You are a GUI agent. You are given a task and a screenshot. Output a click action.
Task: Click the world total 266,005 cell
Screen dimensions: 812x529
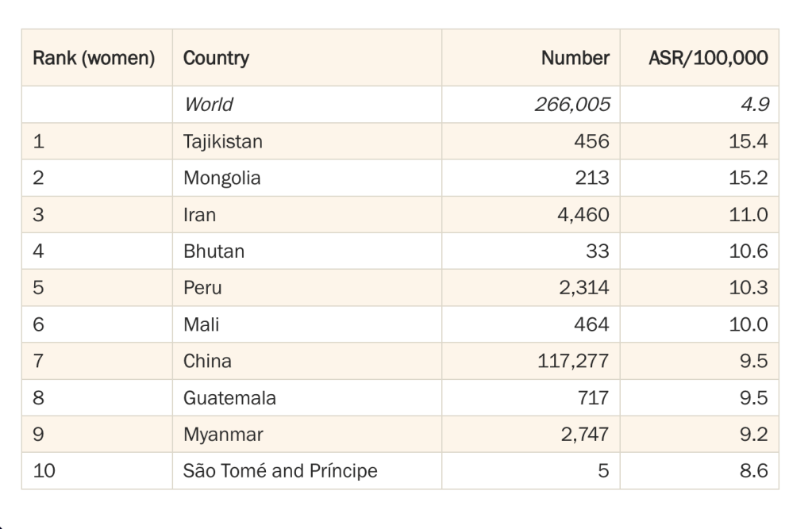[571, 104]
